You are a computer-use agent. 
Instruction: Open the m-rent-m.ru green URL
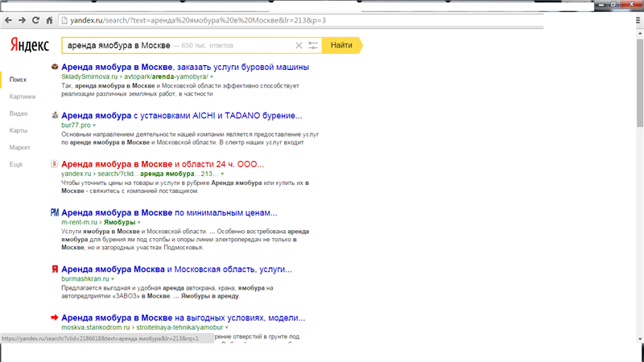point(79,223)
